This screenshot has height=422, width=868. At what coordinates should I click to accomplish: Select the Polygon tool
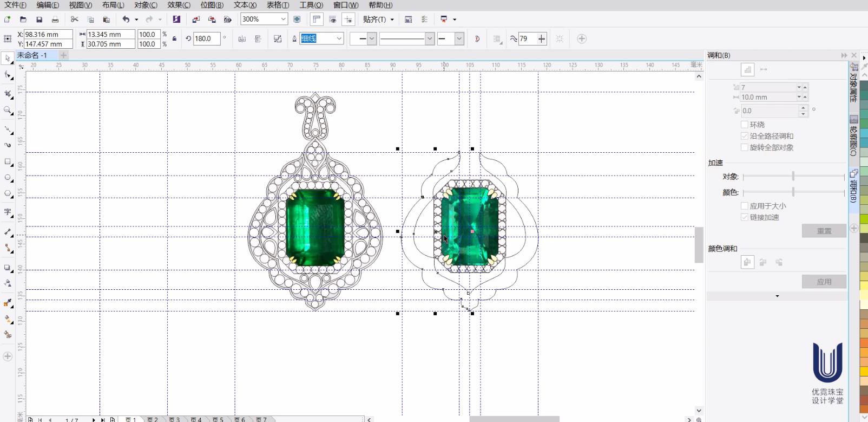(x=8, y=193)
